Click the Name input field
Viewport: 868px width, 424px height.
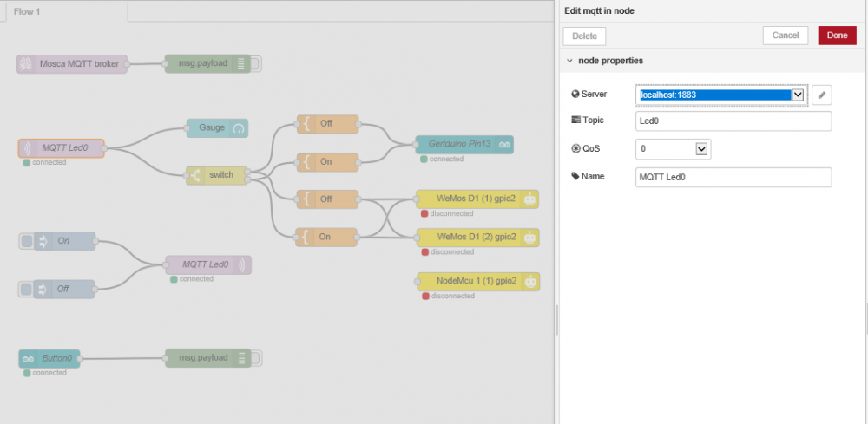[x=733, y=177]
